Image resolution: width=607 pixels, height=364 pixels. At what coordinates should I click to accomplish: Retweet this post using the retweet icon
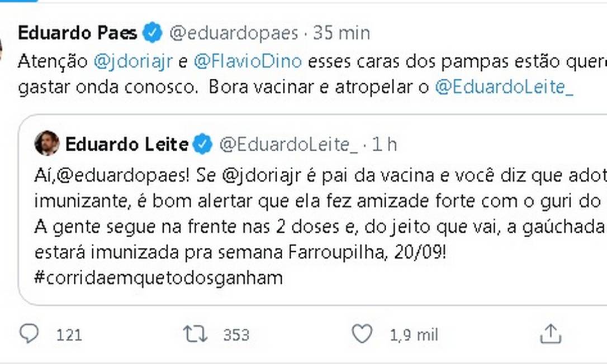pyautogui.click(x=195, y=334)
